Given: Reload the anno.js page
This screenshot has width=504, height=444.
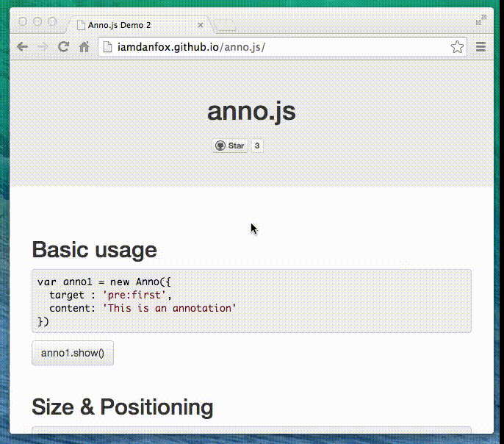Looking at the screenshot, I should [x=64, y=47].
